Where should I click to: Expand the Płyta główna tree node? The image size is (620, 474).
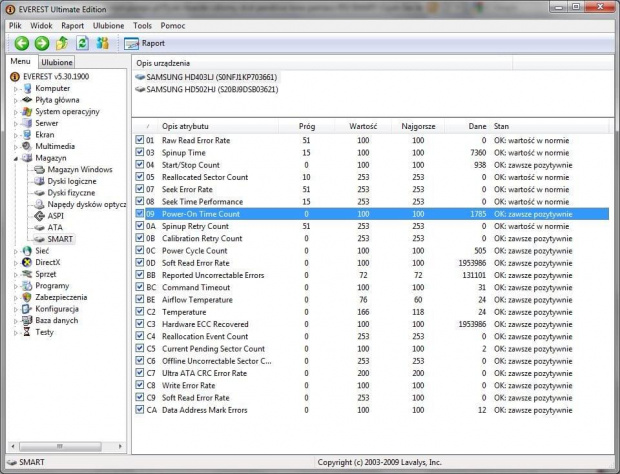tap(16, 100)
